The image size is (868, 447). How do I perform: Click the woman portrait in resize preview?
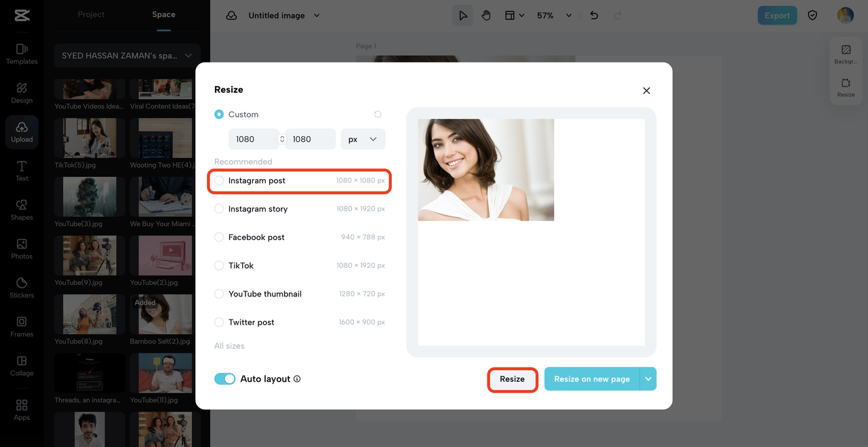pos(486,170)
